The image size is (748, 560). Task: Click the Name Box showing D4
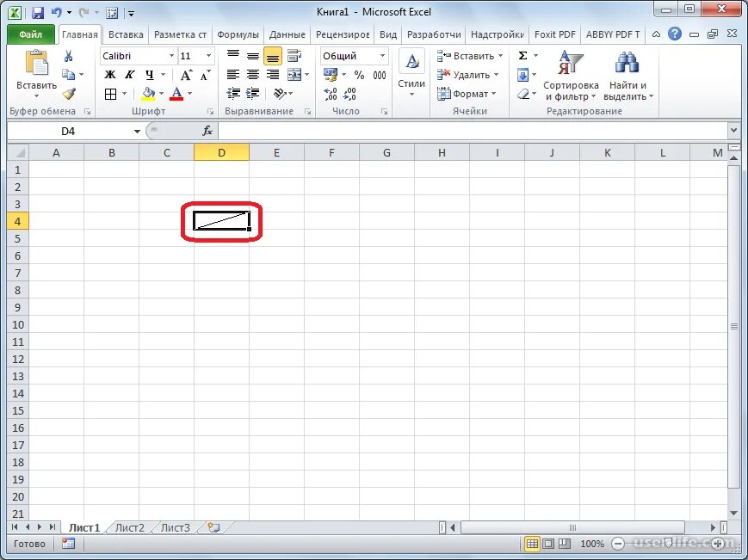68,131
